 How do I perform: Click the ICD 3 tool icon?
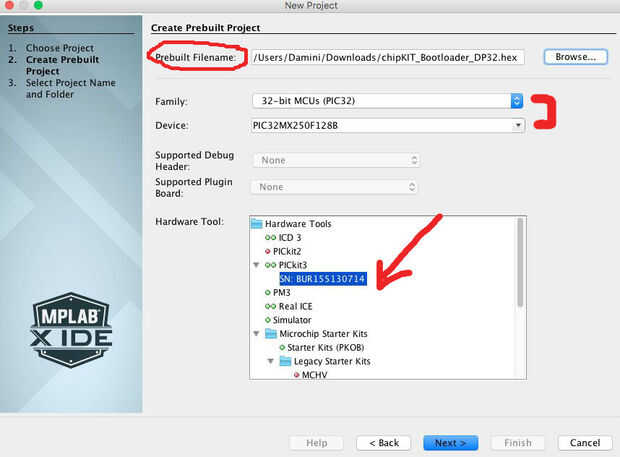click(x=270, y=238)
